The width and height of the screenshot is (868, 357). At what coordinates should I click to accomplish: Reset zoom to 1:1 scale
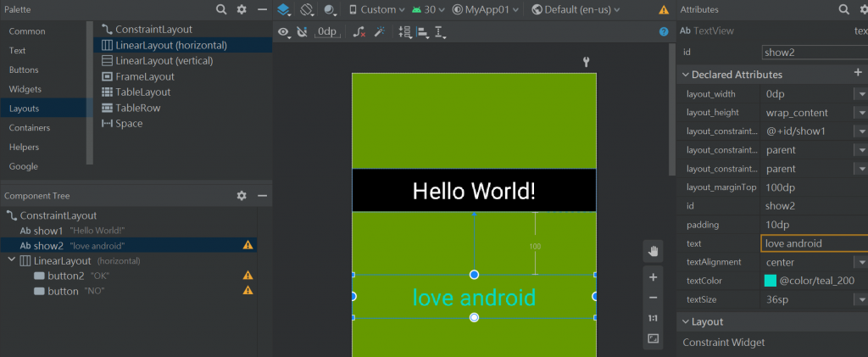653,318
